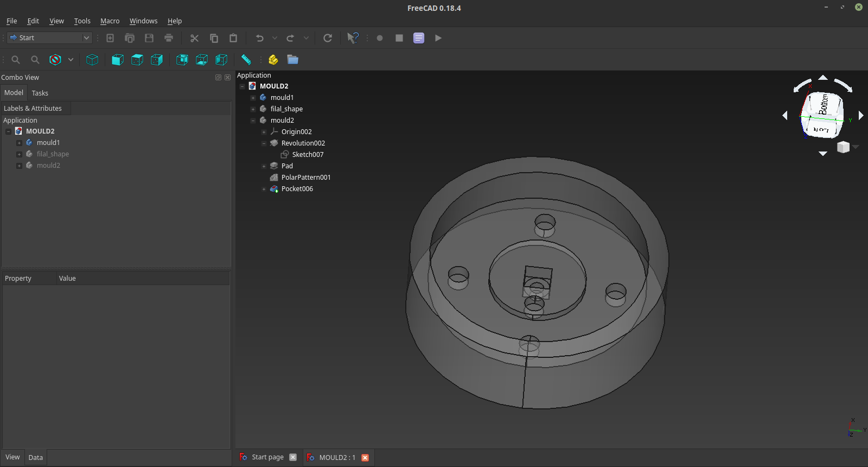
Task: Click the Create group folder icon
Action: [293, 60]
